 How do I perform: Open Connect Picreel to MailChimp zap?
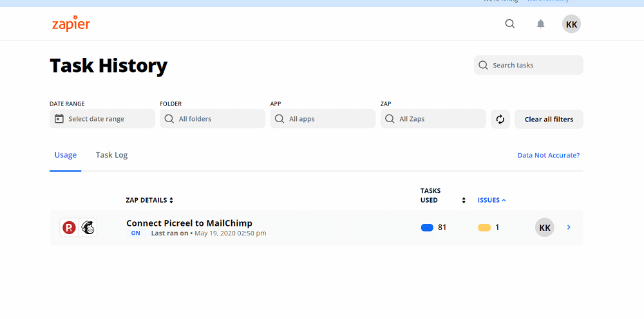(189, 223)
